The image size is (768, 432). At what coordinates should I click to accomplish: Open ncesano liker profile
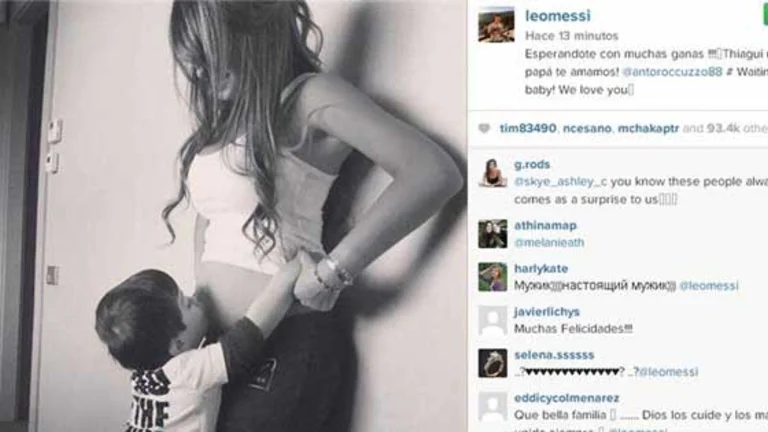coord(587,128)
